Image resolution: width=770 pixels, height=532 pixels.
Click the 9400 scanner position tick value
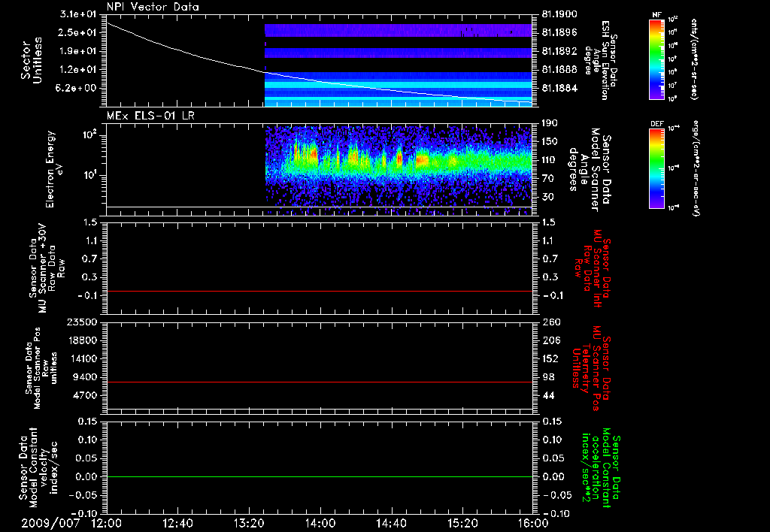85,377
